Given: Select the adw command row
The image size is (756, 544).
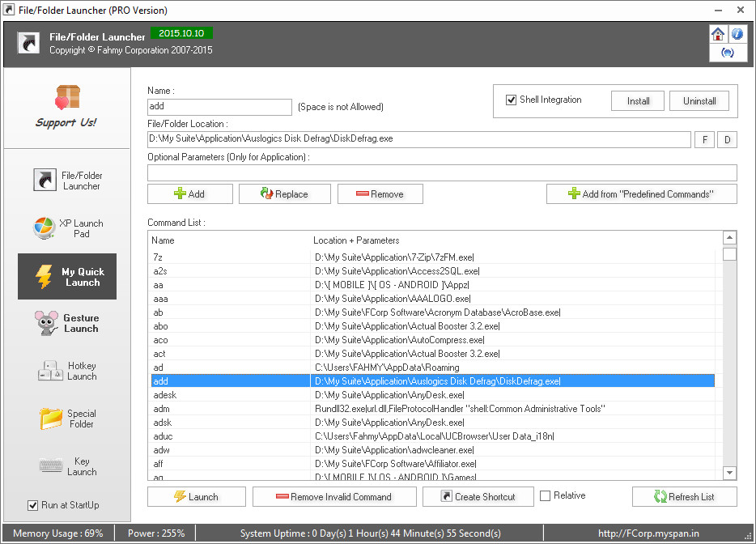Looking at the screenshot, I should point(432,450).
